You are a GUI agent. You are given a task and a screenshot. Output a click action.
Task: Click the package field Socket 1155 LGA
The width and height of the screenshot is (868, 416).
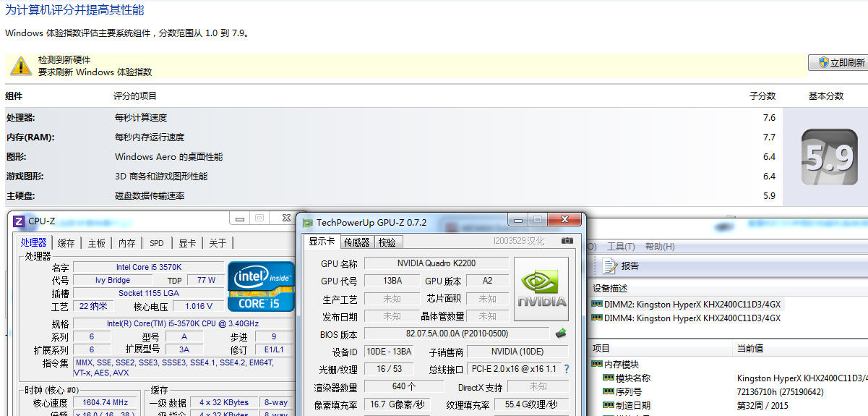[x=148, y=293]
